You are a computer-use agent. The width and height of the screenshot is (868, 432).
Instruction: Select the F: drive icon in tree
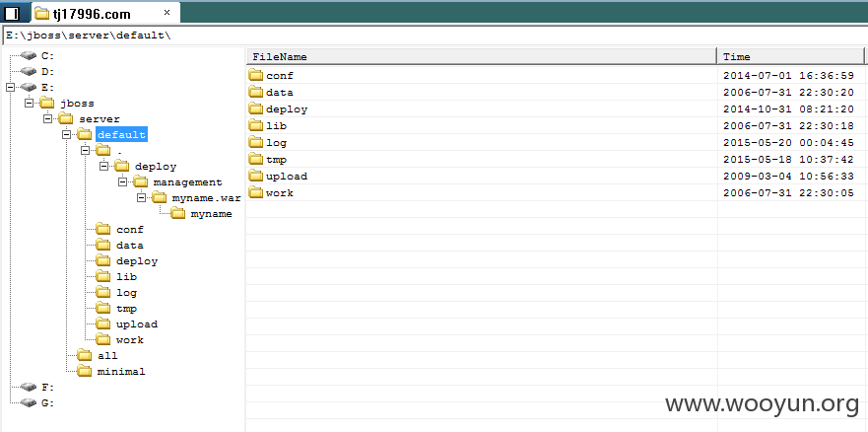coord(29,388)
